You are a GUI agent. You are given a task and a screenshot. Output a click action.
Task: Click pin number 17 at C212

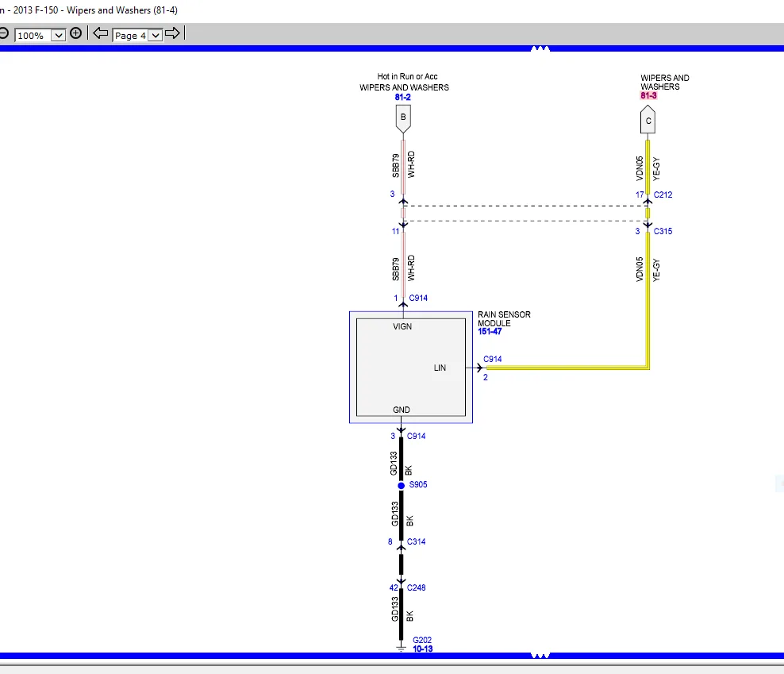pyautogui.click(x=640, y=194)
